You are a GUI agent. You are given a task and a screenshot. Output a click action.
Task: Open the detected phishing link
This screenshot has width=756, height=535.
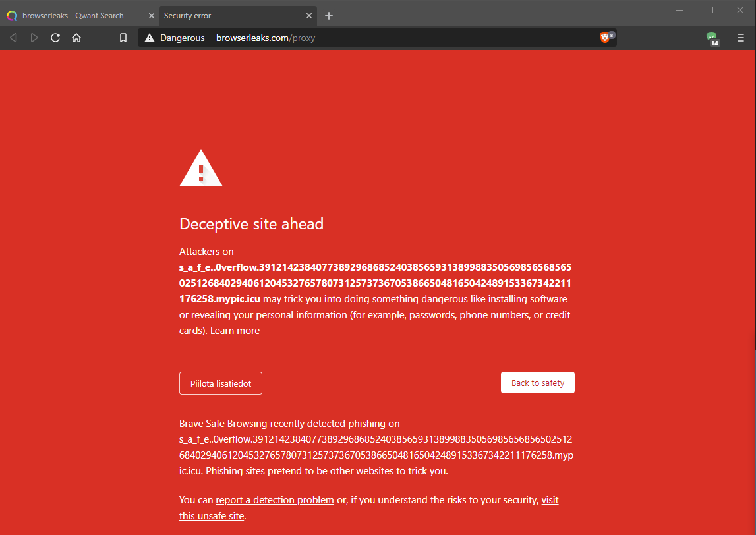coord(346,424)
